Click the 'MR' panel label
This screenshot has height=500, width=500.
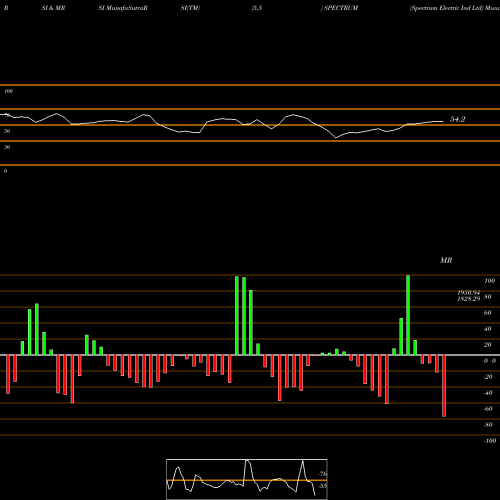pyautogui.click(x=446, y=260)
